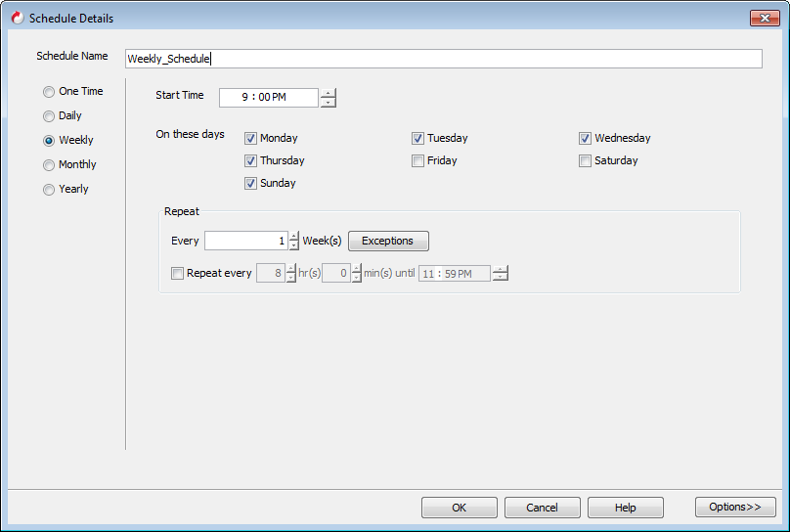The image size is (790, 532).
Task: Expand additional settings with Options>> button
Action: coord(735,507)
